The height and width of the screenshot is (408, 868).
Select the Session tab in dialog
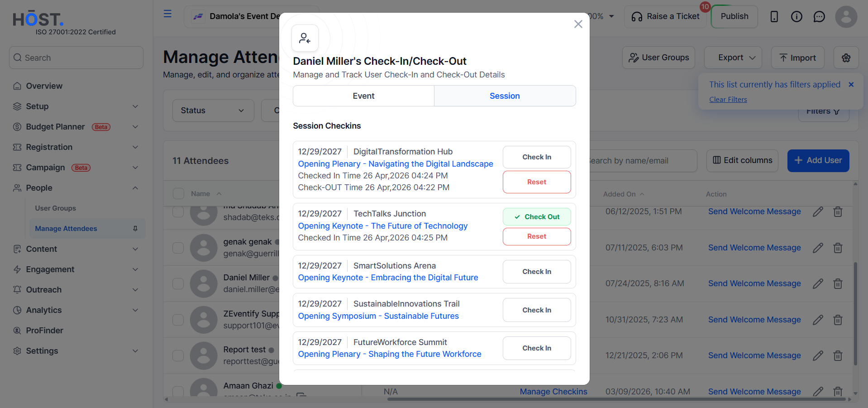(x=505, y=96)
